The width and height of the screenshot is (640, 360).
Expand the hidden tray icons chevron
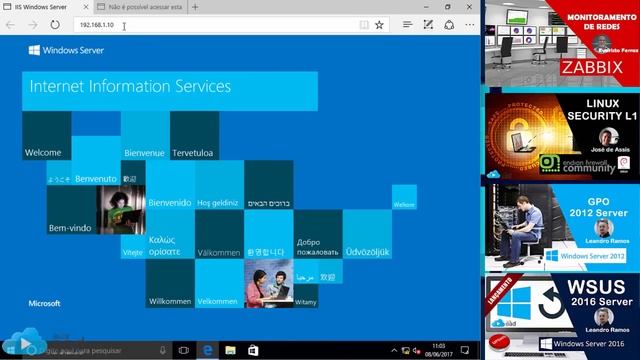394,350
